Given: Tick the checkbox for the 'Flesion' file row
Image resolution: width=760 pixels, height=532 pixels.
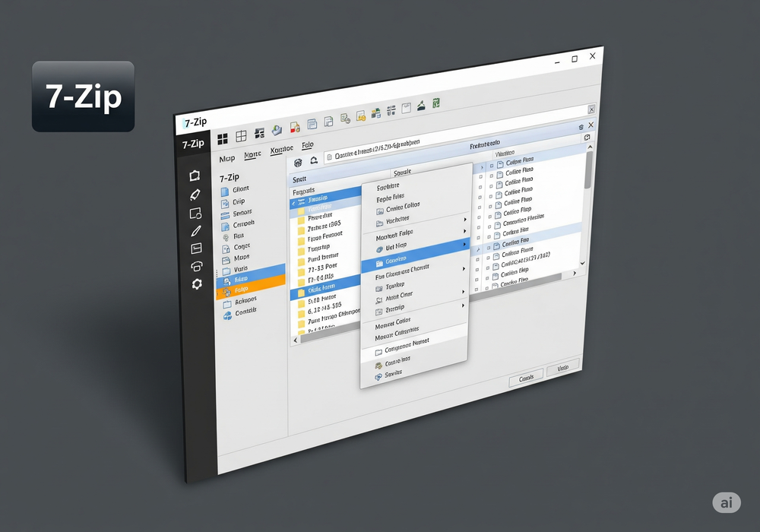Looking at the screenshot, I should point(489,226).
